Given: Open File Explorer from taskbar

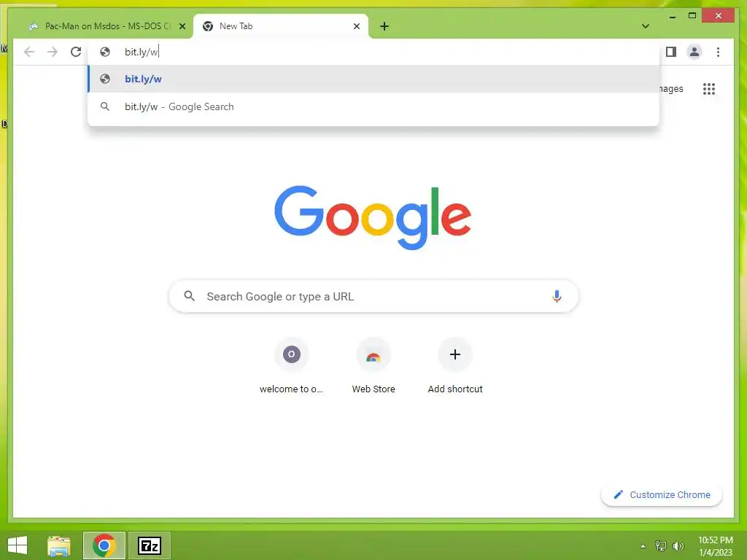Looking at the screenshot, I should [59, 545].
